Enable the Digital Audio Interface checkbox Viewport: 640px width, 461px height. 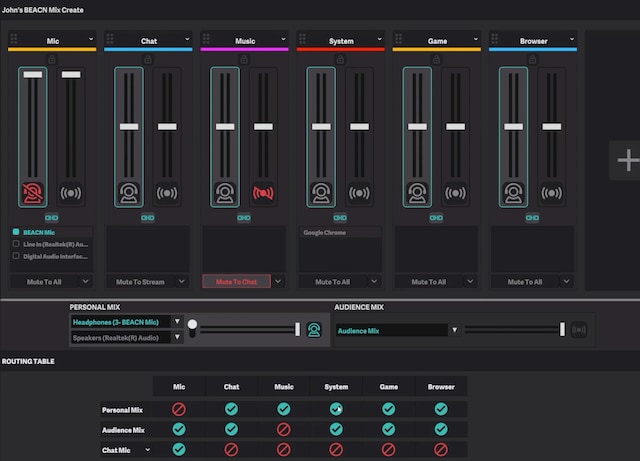(16, 256)
